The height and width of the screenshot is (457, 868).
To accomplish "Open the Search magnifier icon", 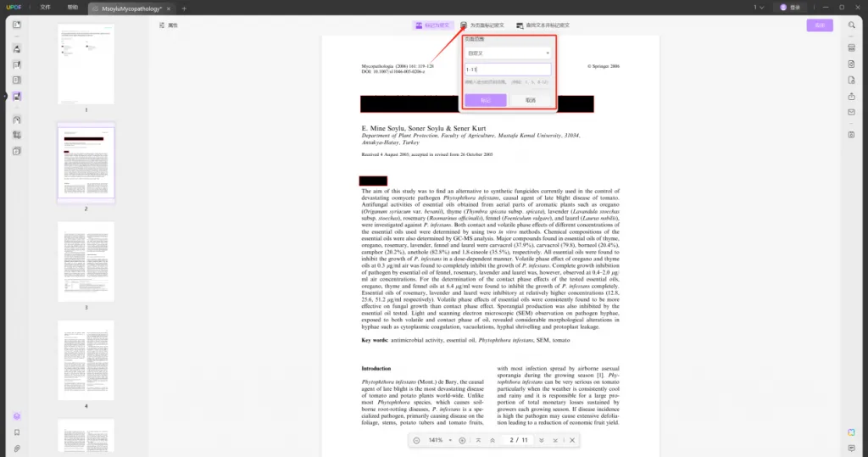I will click(x=851, y=25).
